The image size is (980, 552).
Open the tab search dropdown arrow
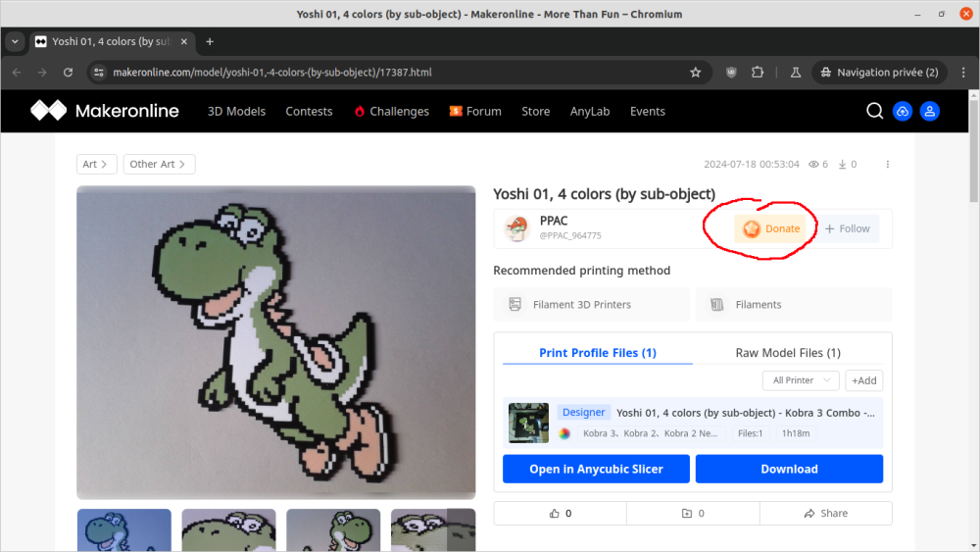coord(15,42)
